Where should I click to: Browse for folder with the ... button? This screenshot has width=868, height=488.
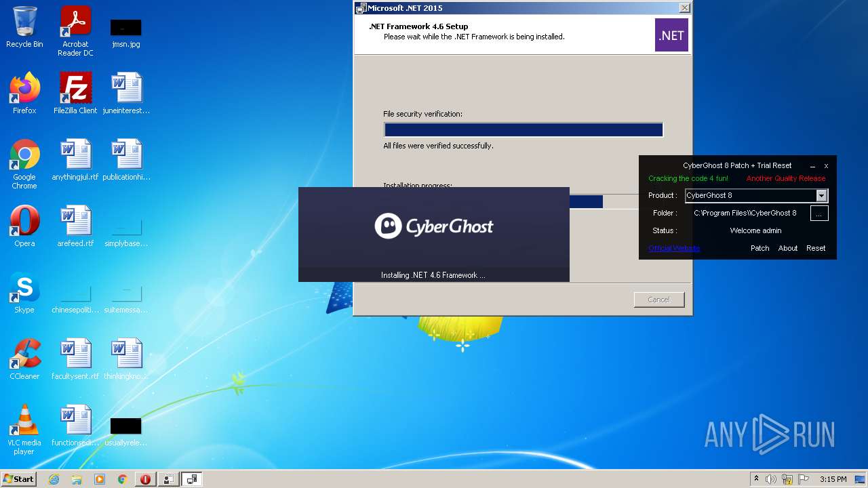tap(818, 213)
